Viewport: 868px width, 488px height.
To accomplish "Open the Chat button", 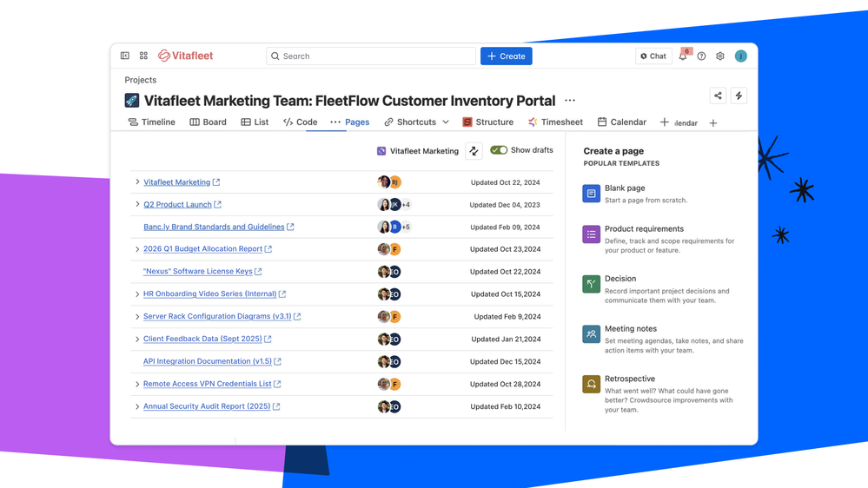I will [x=653, y=56].
